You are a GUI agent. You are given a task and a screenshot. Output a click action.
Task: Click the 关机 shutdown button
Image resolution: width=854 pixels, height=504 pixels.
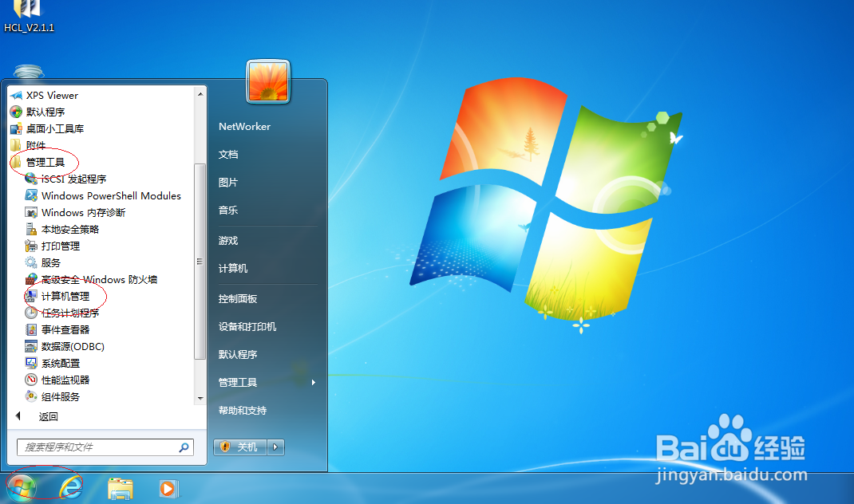point(239,447)
